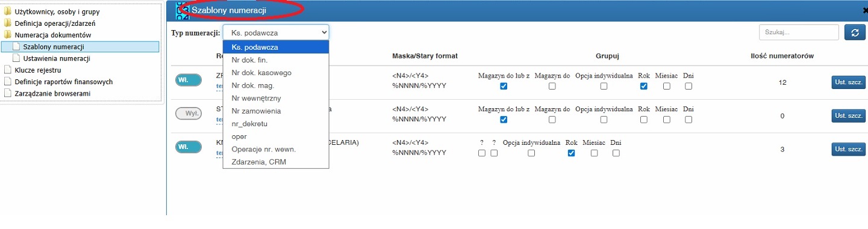Choose Ks. podawcza option in list
868x229 pixels.
pyautogui.click(x=276, y=47)
